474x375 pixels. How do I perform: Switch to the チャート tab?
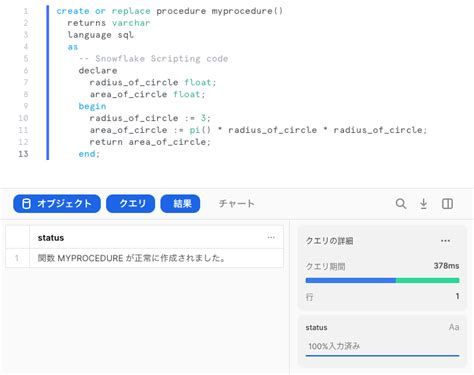tap(237, 204)
